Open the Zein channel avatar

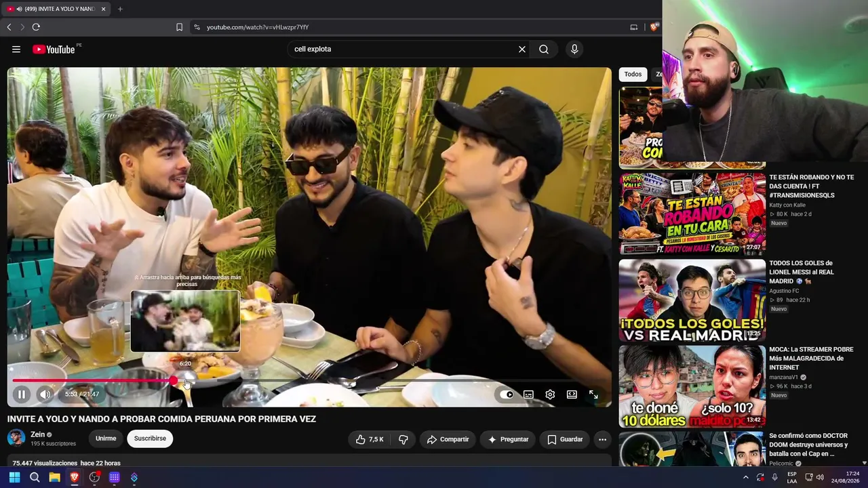point(16,438)
